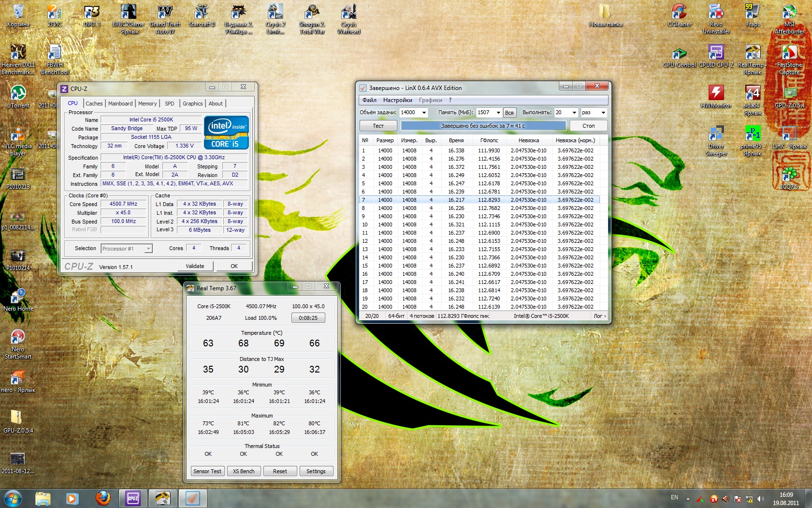Click the Firefox icon in taskbar
The height and width of the screenshot is (508, 812).
[102, 498]
